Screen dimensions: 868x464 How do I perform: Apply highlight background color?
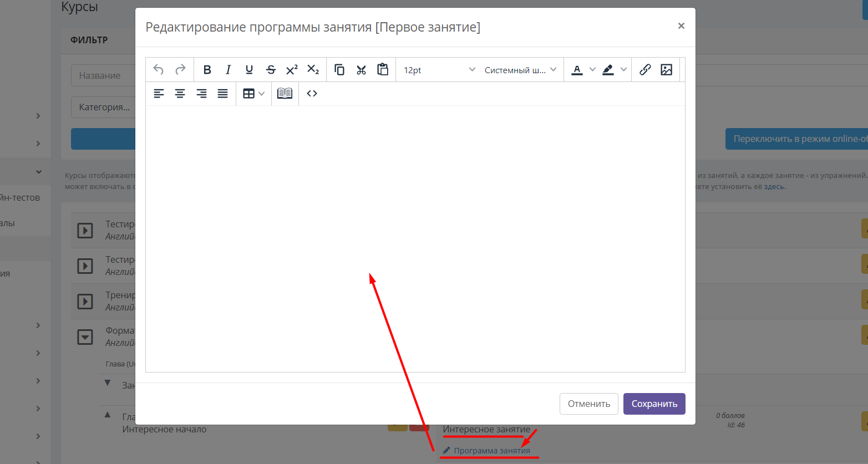[x=608, y=69]
